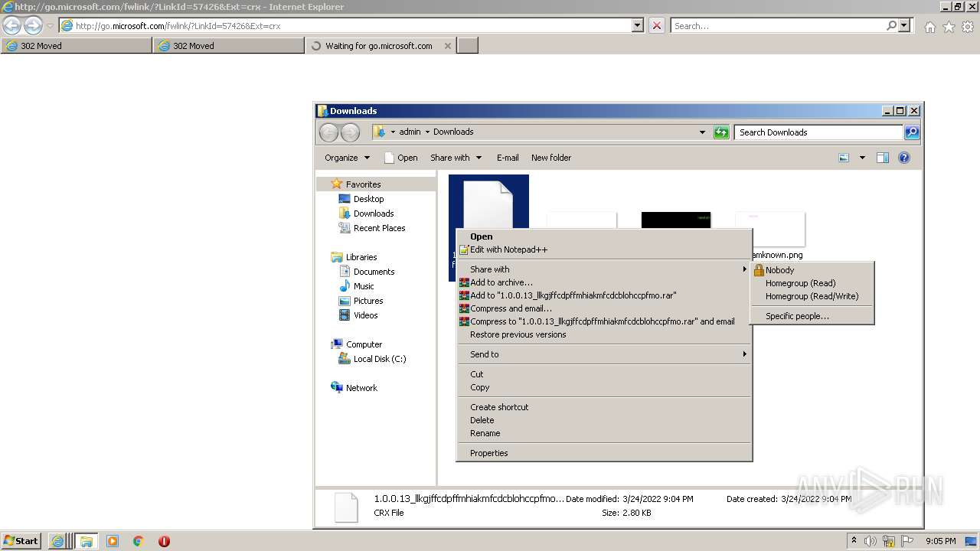Choose Open from context menu

point(604,236)
